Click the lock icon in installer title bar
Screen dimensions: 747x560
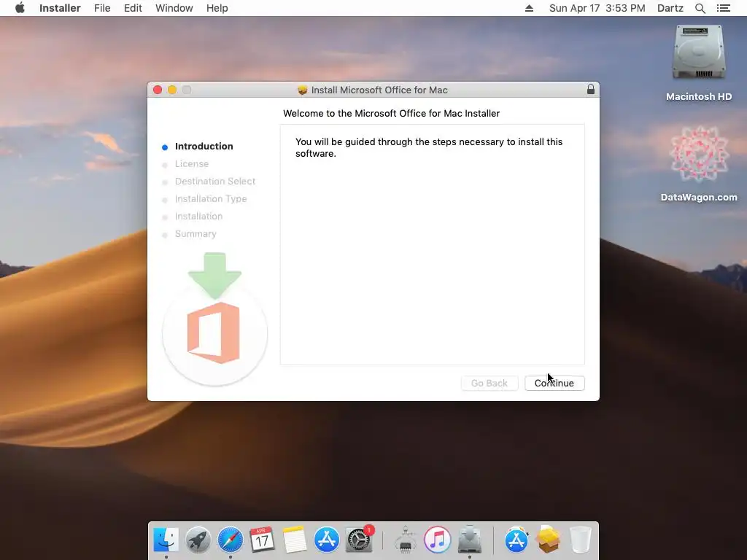pos(591,89)
